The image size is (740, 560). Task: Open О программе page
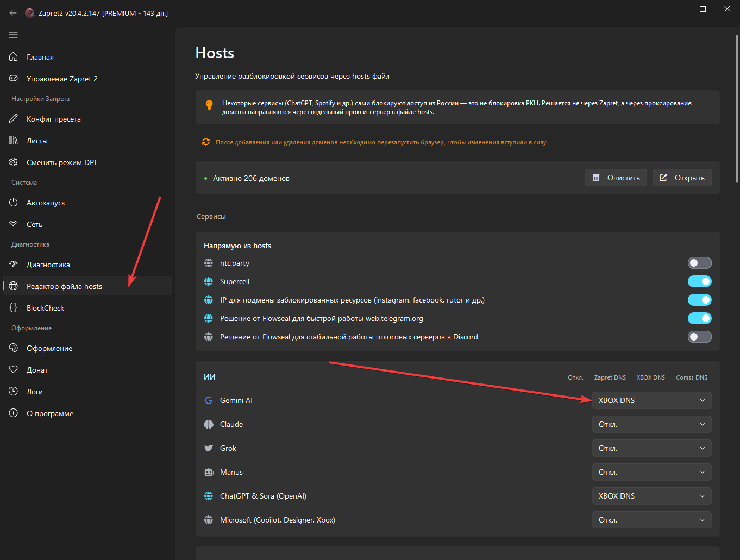pyautogui.click(x=87, y=413)
